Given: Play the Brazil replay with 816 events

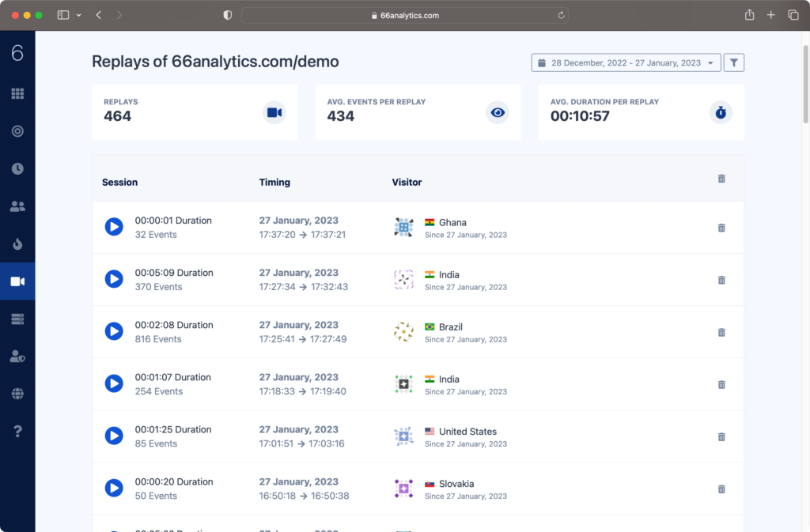Looking at the screenshot, I should (114, 331).
